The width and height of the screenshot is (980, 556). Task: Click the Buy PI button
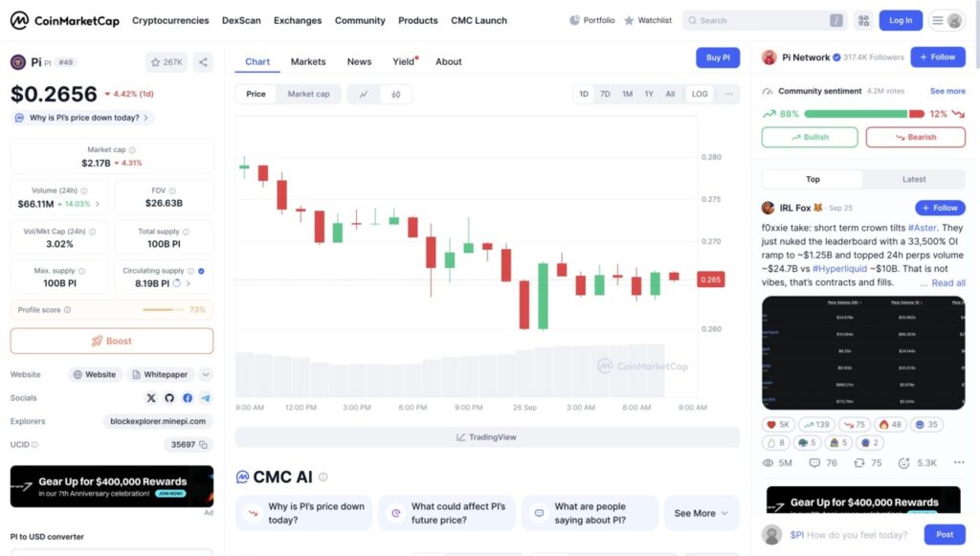tap(718, 57)
